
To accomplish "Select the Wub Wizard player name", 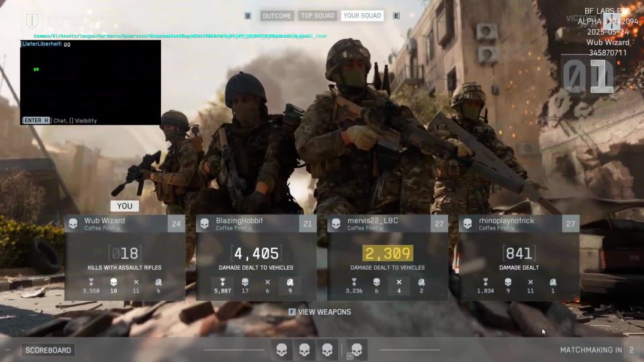I will (104, 221).
